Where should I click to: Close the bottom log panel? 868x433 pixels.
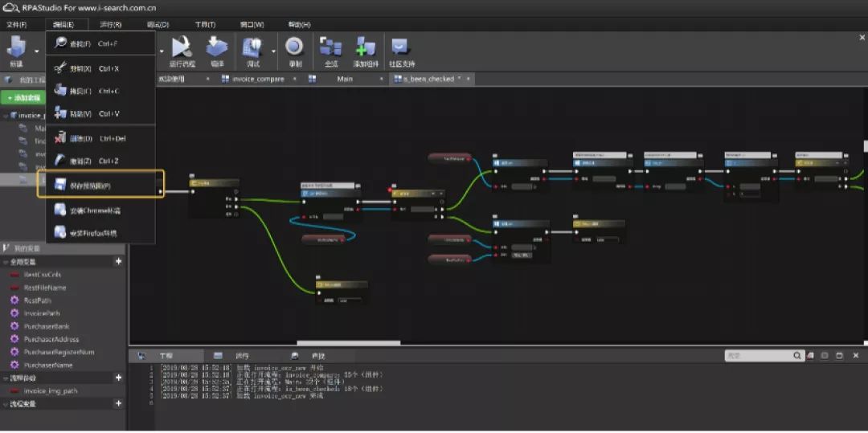[x=856, y=356]
